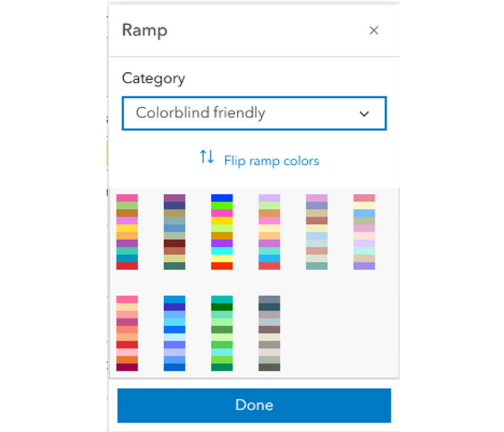This screenshot has height=432, width=504.
Task: Click Flip ramp colors link
Action: coord(271,160)
